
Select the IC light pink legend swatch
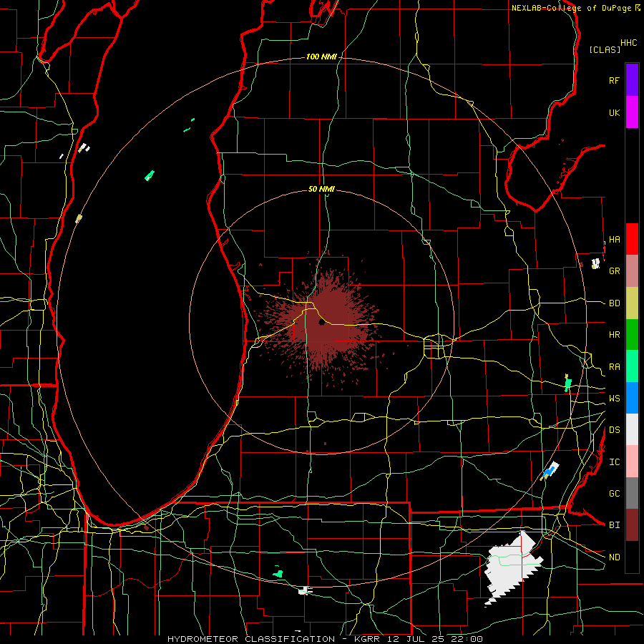pyautogui.click(x=632, y=462)
